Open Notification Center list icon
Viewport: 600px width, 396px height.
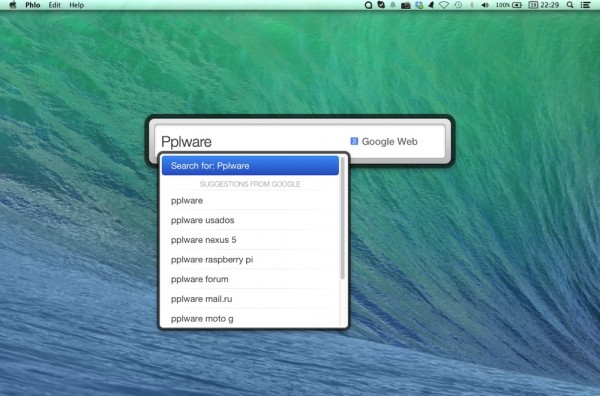pos(585,5)
